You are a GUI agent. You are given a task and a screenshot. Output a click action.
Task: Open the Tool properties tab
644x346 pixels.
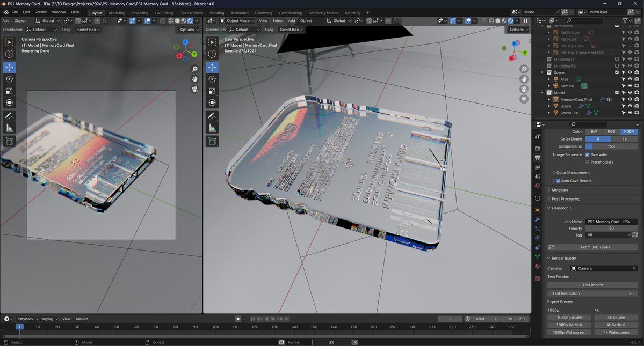click(x=537, y=136)
